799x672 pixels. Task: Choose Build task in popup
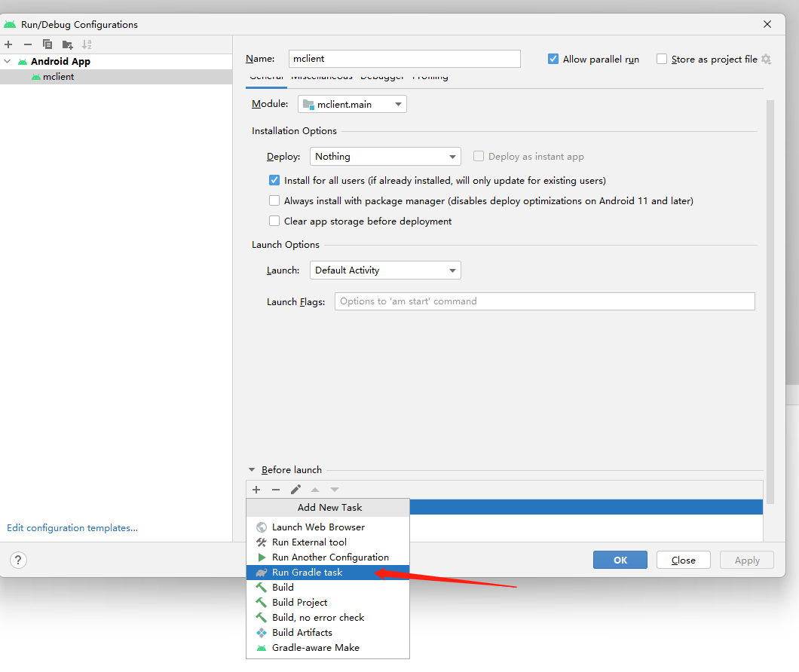pyautogui.click(x=328, y=588)
